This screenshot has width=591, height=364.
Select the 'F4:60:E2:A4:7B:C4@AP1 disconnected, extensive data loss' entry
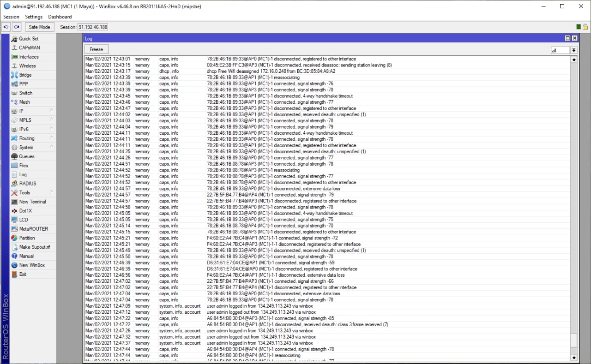tap(327, 275)
